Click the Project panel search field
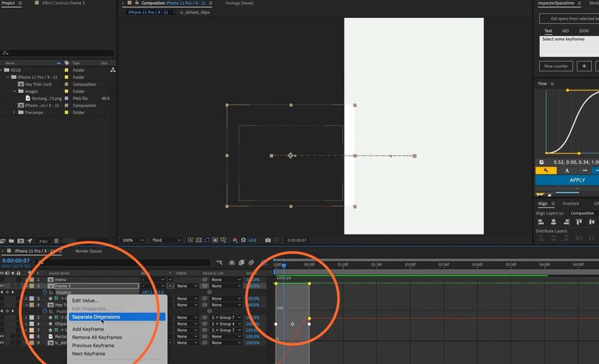 coord(57,53)
